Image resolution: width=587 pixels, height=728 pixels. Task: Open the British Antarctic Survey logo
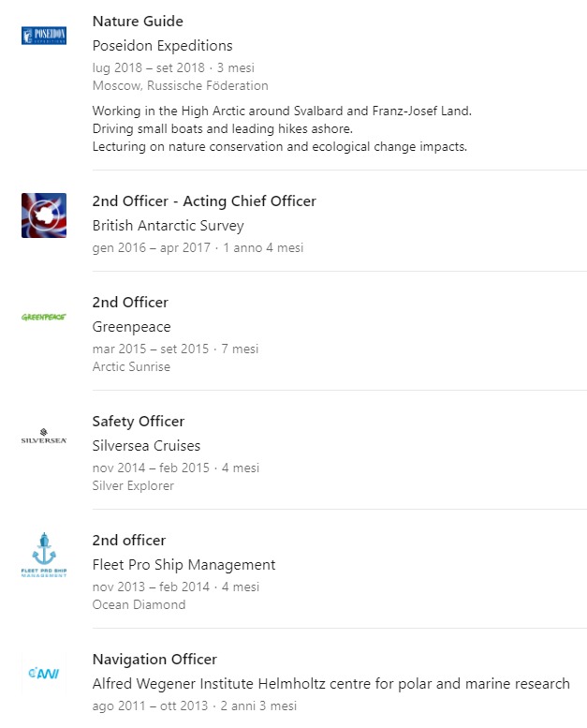[44, 215]
